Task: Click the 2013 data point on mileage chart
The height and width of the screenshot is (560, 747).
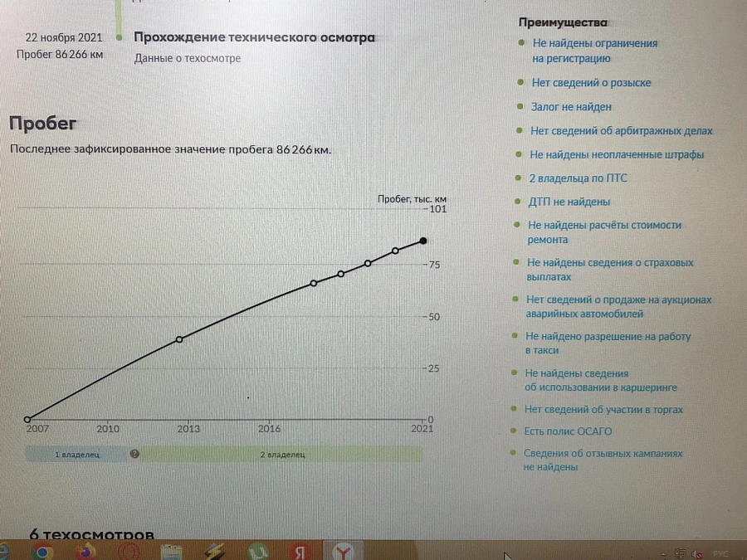Action: coord(179,339)
